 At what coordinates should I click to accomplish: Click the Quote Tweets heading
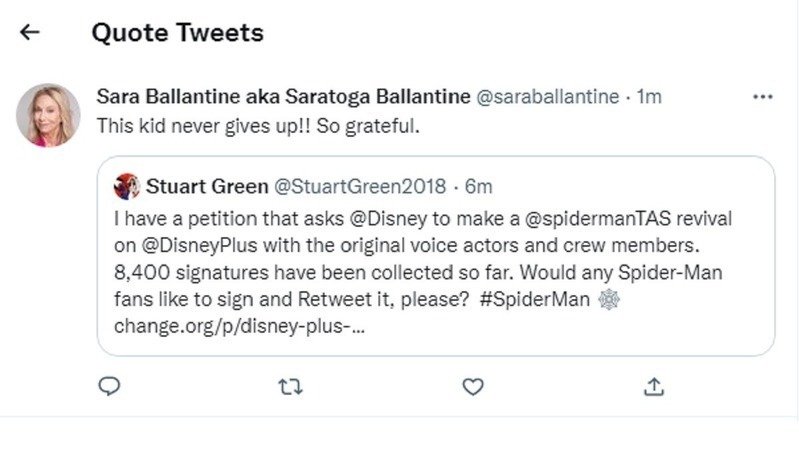coord(177,32)
